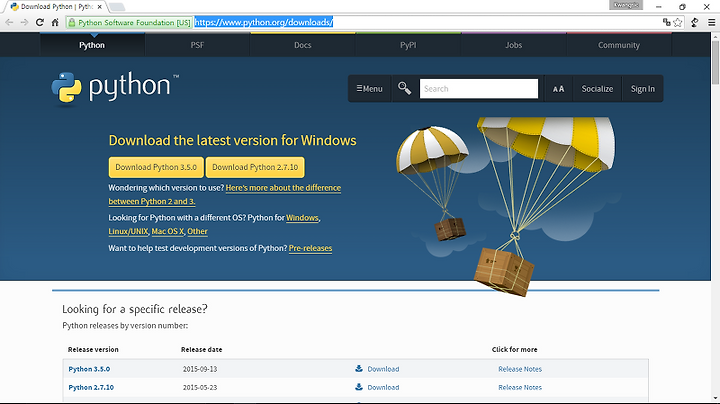Click the extension icon beside bookmark star
The height and width of the screenshot is (404, 720).
(695, 22)
